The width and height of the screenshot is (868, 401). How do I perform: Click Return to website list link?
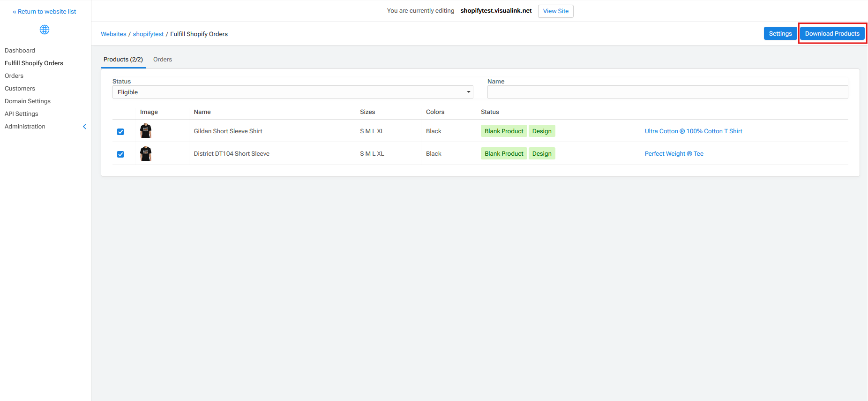[45, 12]
